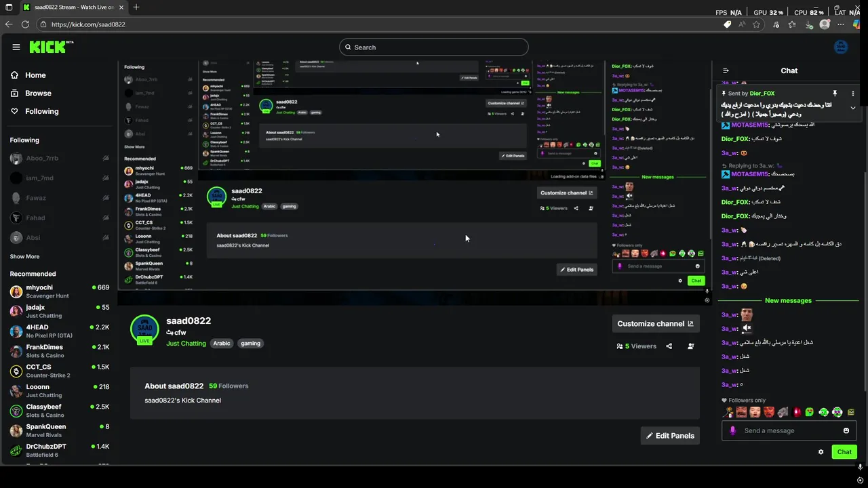Image resolution: width=868 pixels, height=488 pixels.
Task: Click Show More under the Following list
Action: click(x=24, y=257)
